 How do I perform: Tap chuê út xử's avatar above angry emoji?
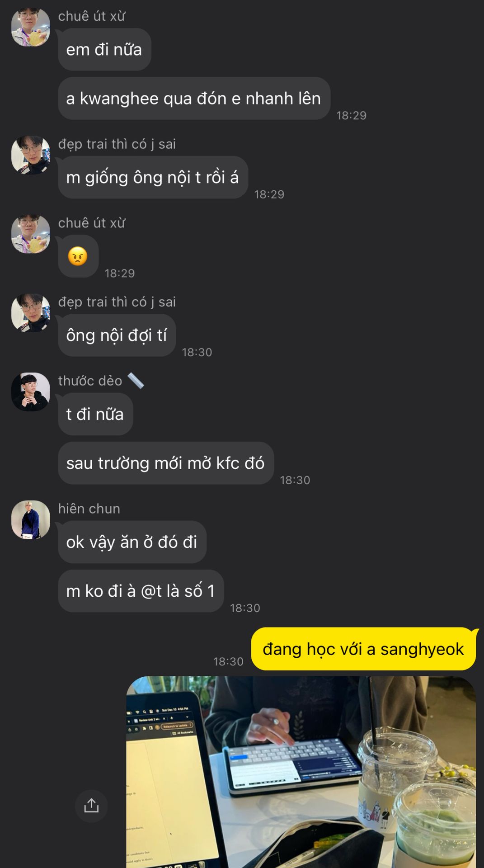(x=31, y=234)
